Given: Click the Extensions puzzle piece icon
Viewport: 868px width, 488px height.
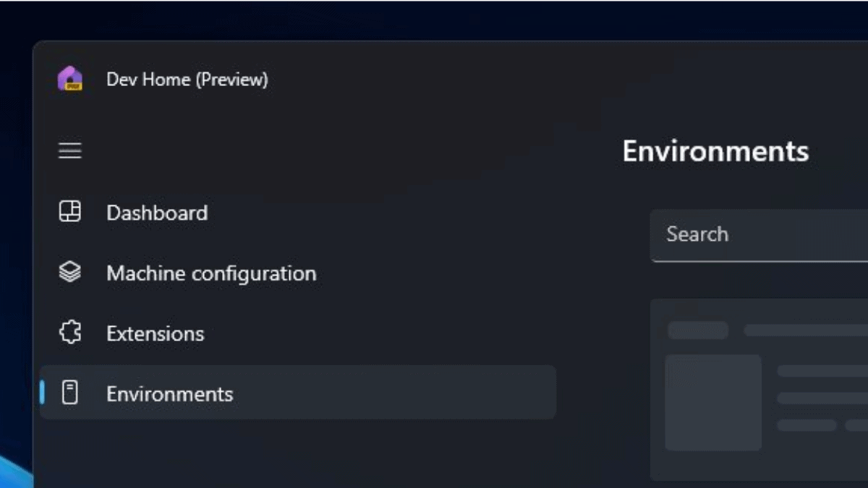Looking at the screenshot, I should 69,333.
